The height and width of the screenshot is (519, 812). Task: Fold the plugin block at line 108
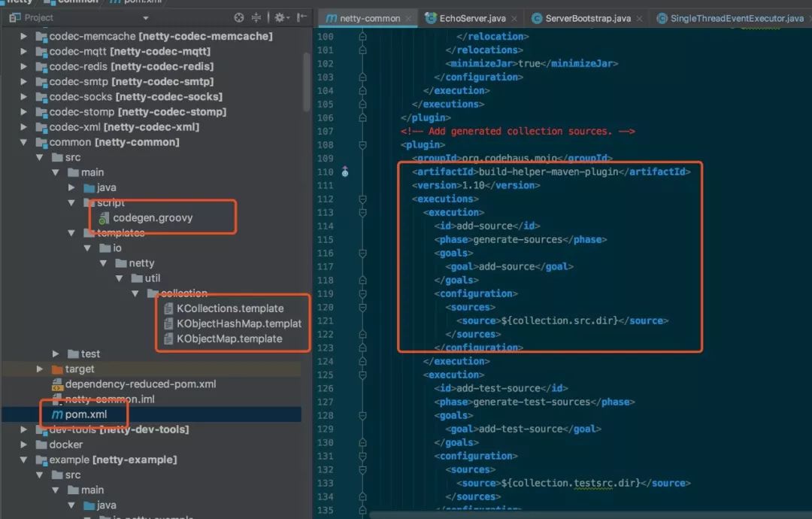362,145
